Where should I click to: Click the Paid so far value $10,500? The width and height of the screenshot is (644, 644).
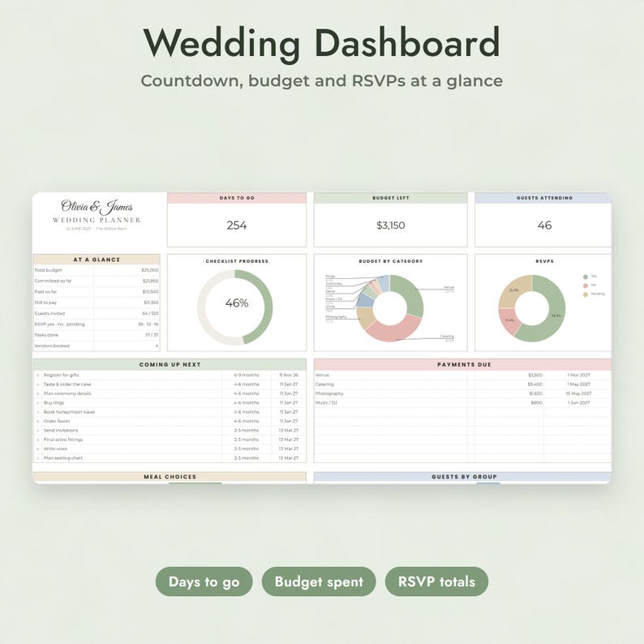150,292
